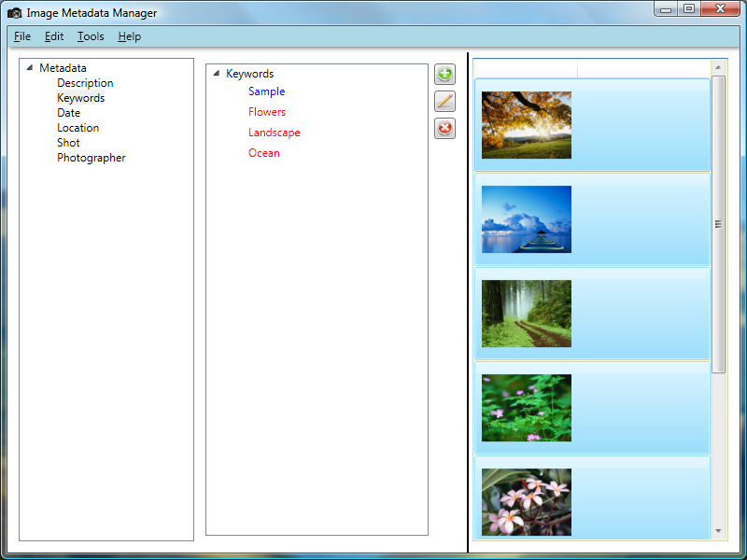This screenshot has width=747, height=560.
Task: Select Shot in Metadata tree
Action: (x=68, y=143)
